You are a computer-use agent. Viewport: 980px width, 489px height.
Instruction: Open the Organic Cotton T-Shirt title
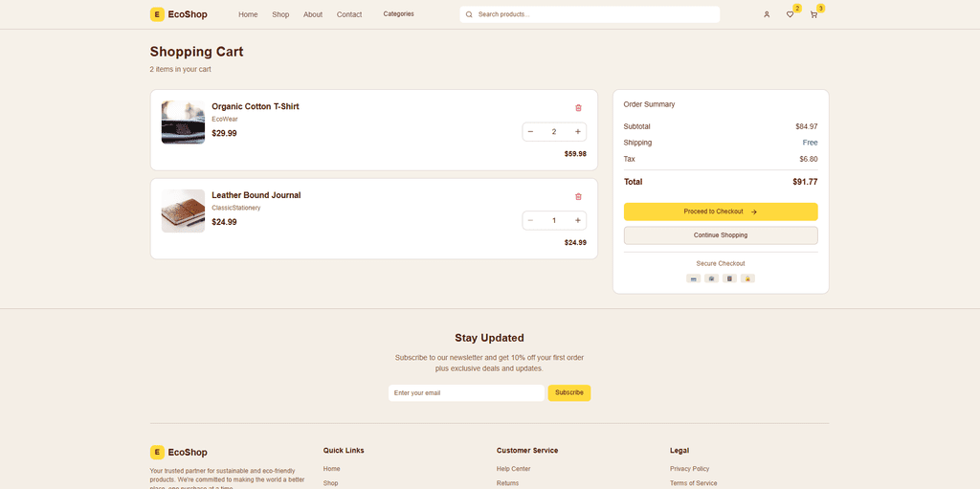256,107
